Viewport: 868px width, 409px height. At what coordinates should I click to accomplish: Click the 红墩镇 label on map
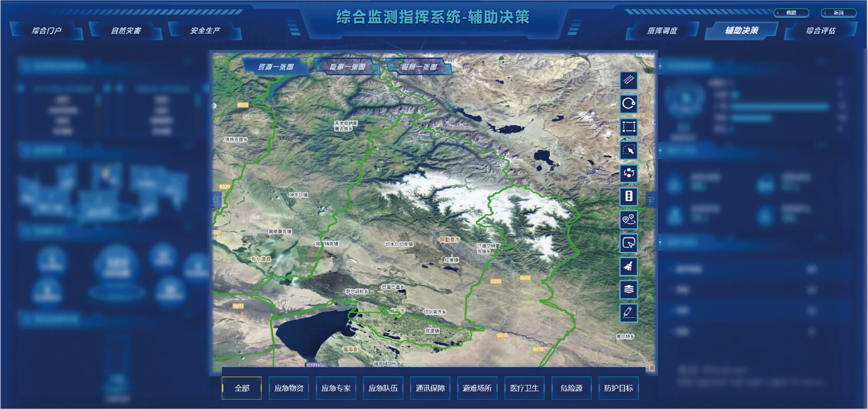pyautogui.click(x=451, y=260)
